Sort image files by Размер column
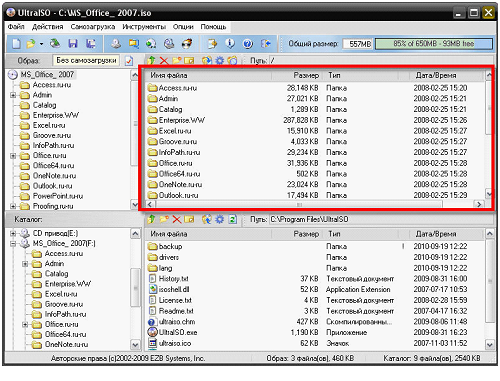500x381 pixels. click(x=298, y=75)
